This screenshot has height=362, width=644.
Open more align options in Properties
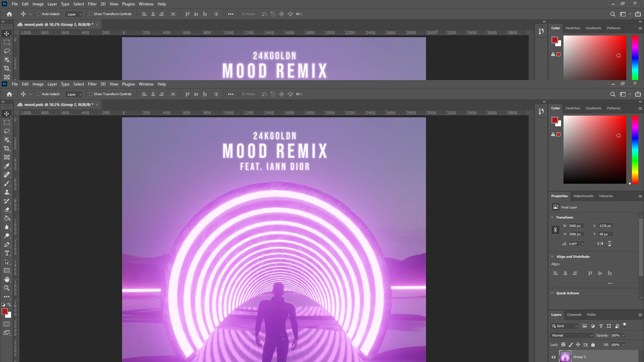pos(610,284)
